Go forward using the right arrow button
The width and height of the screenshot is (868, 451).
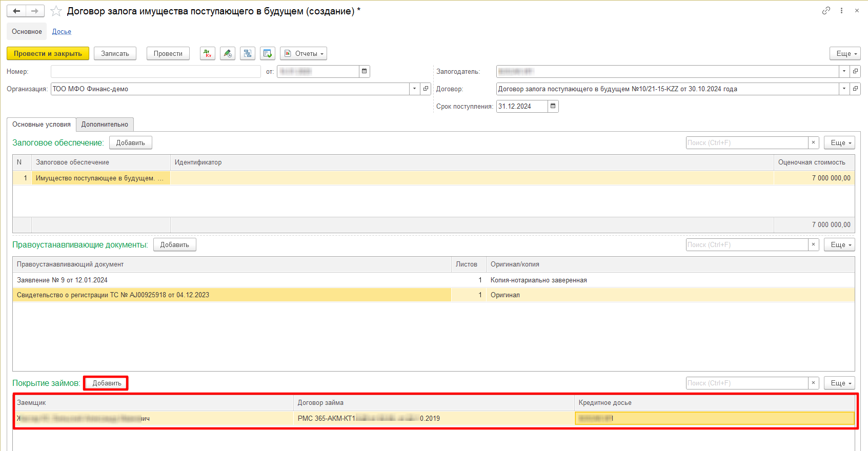(35, 11)
